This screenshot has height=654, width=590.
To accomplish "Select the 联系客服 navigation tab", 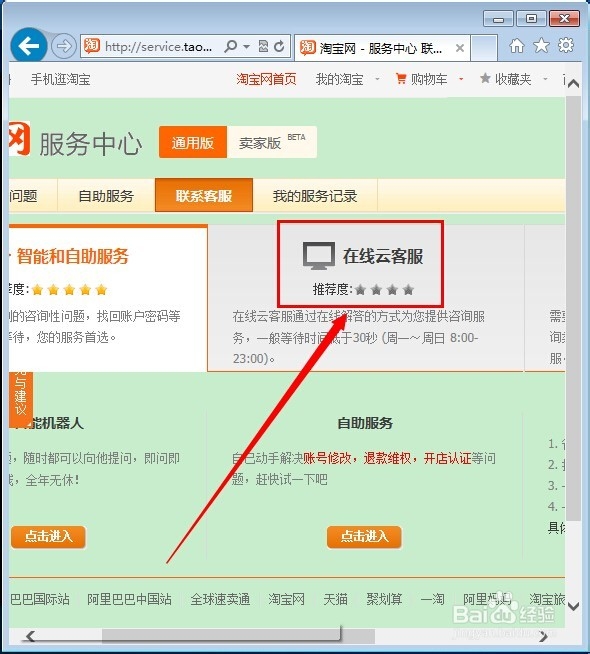I will [203, 195].
